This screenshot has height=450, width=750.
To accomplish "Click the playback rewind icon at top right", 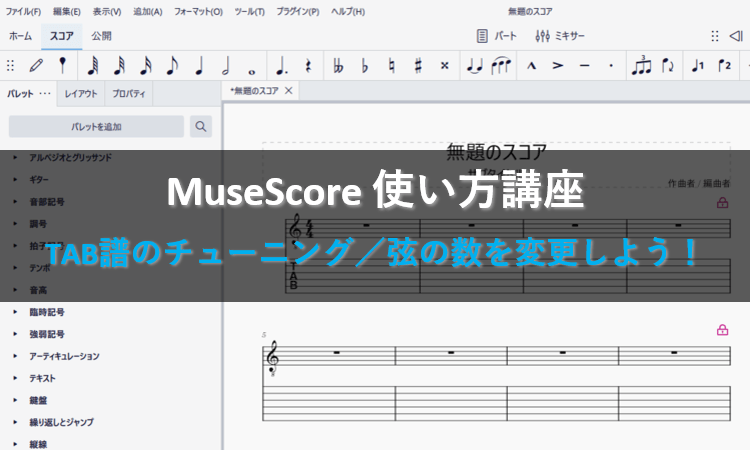I will click(736, 36).
